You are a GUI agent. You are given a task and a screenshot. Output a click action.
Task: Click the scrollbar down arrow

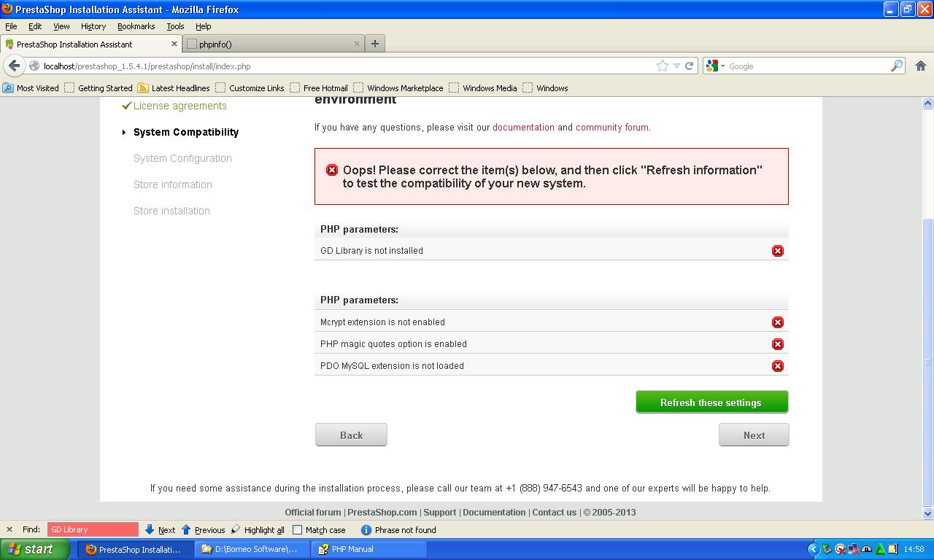(928, 513)
